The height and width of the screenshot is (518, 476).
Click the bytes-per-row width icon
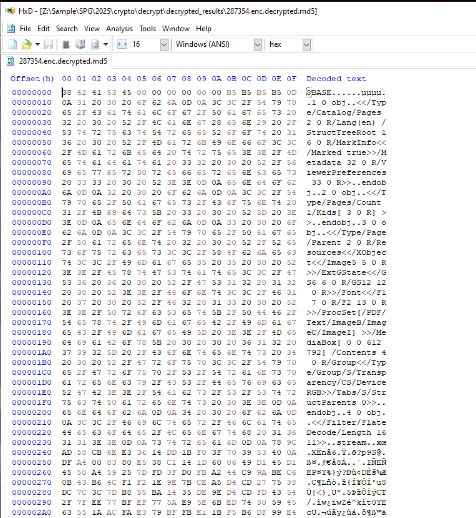tap(122, 44)
